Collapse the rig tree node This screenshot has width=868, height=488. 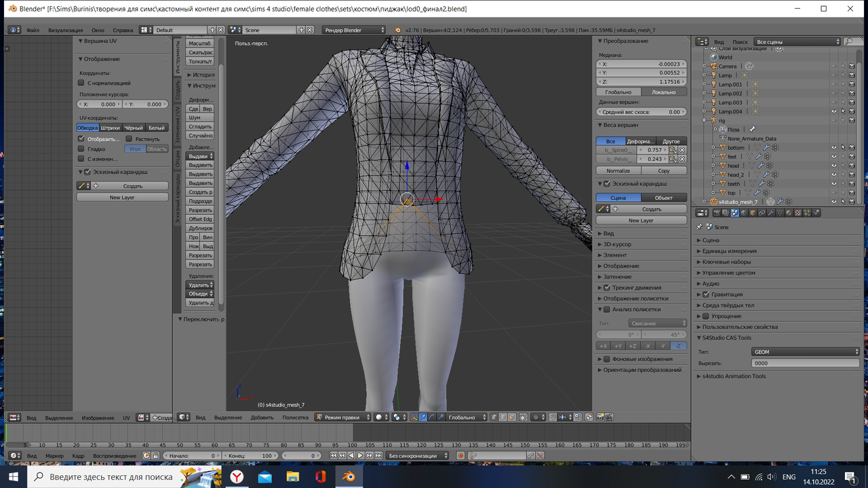[x=705, y=121]
